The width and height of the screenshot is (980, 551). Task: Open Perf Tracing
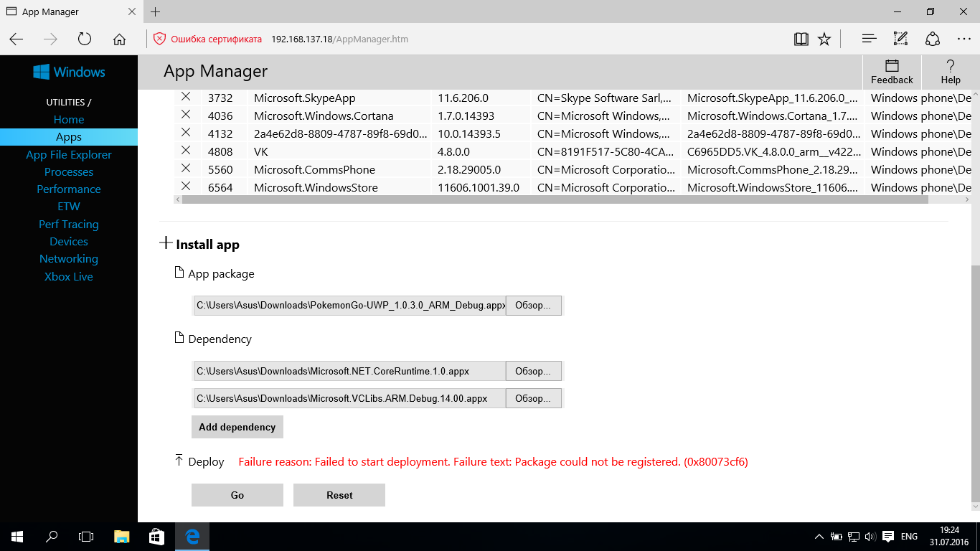[69, 224]
